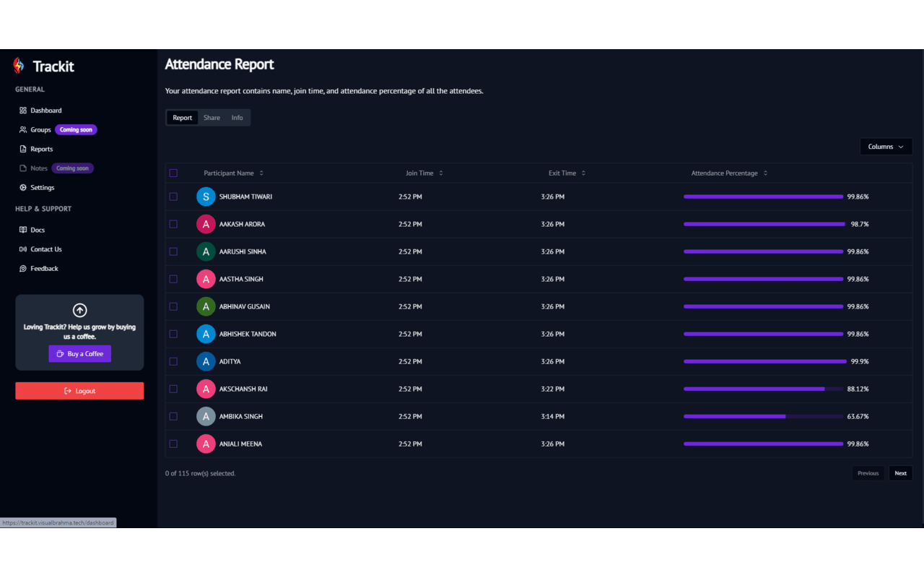Viewport: 924px width, 578px height.
Task: Sort by Attendance Percentage column
Action: click(x=729, y=173)
